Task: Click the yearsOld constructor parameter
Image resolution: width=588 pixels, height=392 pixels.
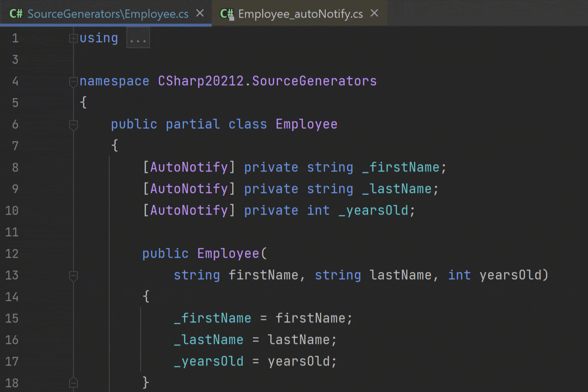Action: pyautogui.click(x=512, y=275)
